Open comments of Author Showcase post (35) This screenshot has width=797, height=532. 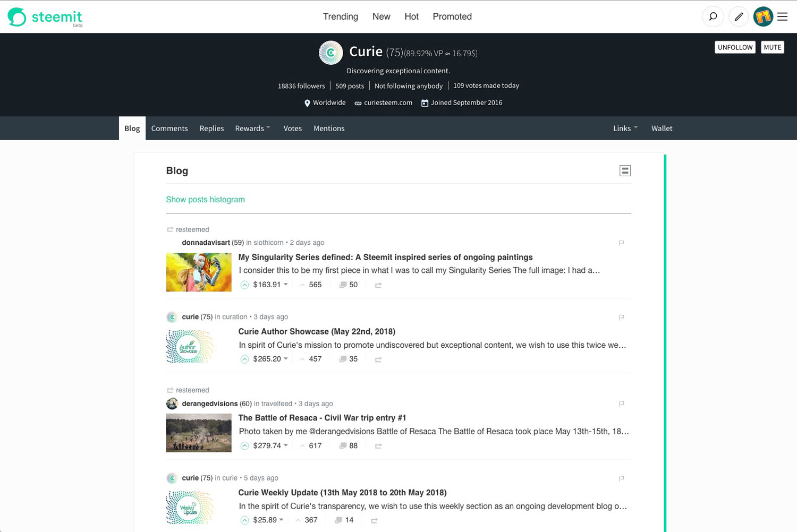(349, 359)
